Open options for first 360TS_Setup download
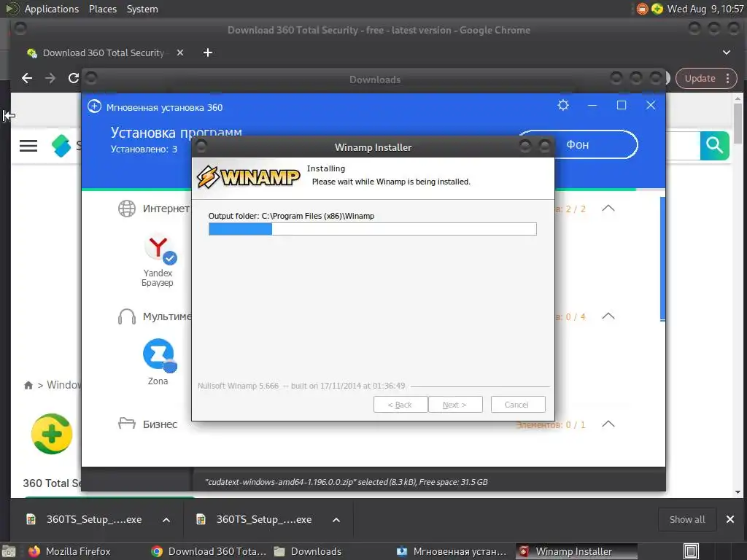Image resolution: width=747 pixels, height=560 pixels. click(x=166, y=520)
